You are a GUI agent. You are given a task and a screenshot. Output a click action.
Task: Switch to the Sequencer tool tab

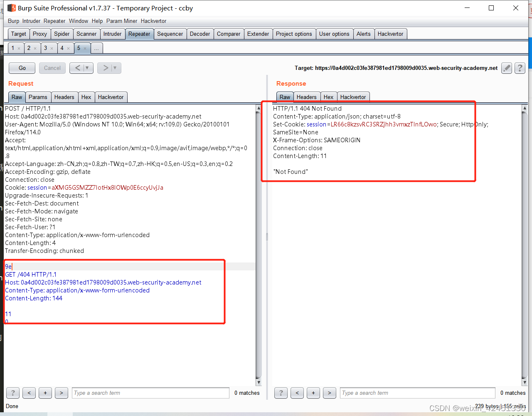[x=170, y=34]
